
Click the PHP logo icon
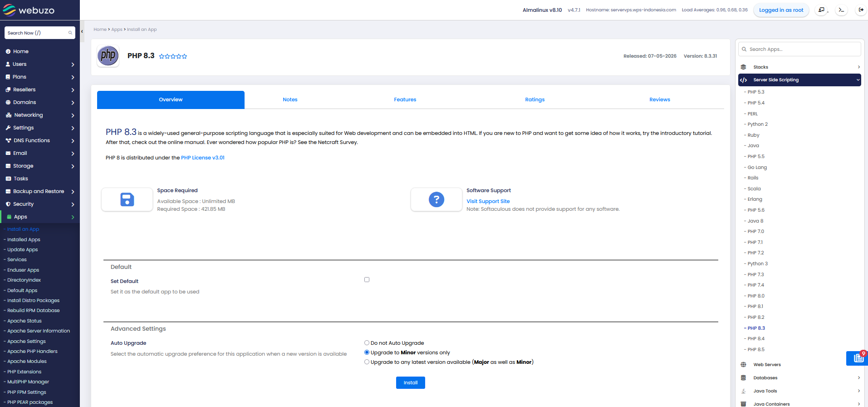108,56
